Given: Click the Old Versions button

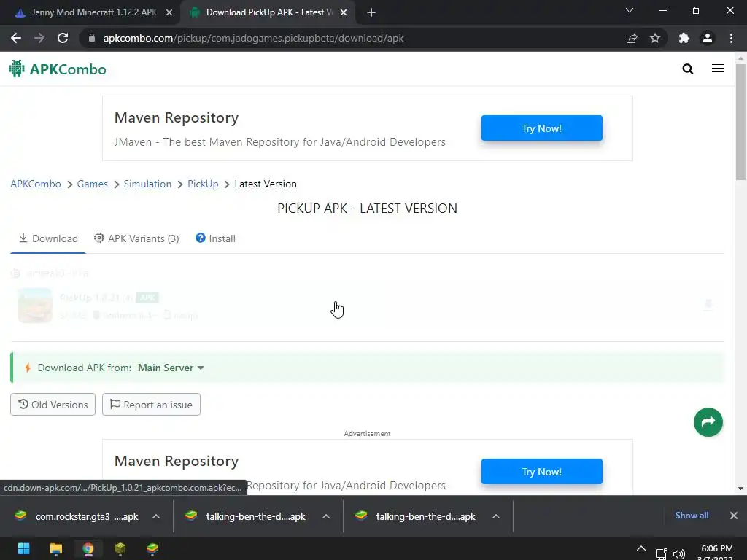Looking at the screenshot, I should pyautogui.click(x=53, y=404).
